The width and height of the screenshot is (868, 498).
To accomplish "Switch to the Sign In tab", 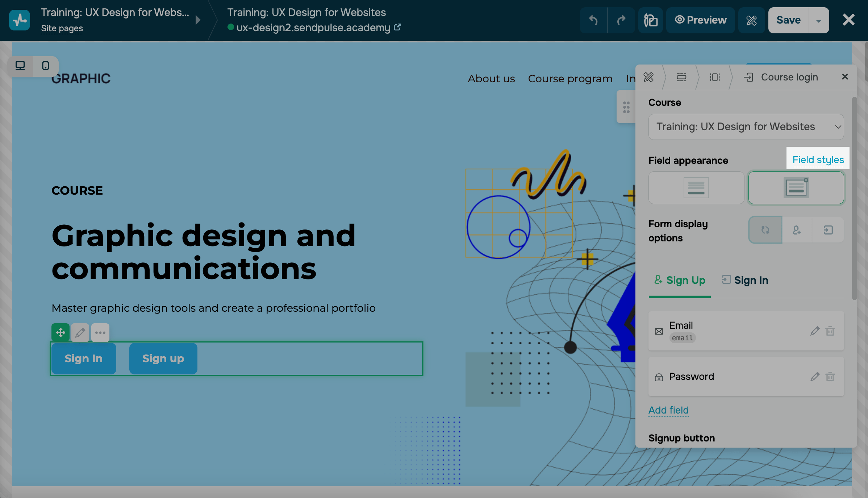I will pos(746,280).
